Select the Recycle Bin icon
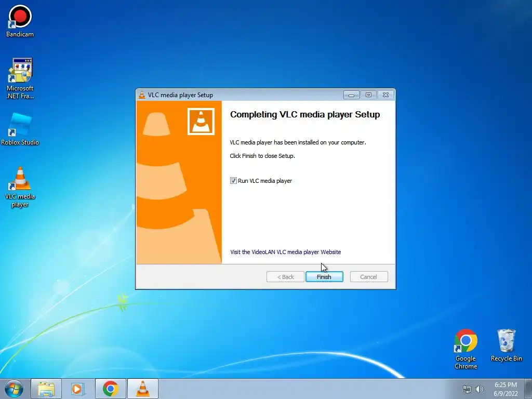The height and width of the screenshot is (399, 532). pos(506,345)
